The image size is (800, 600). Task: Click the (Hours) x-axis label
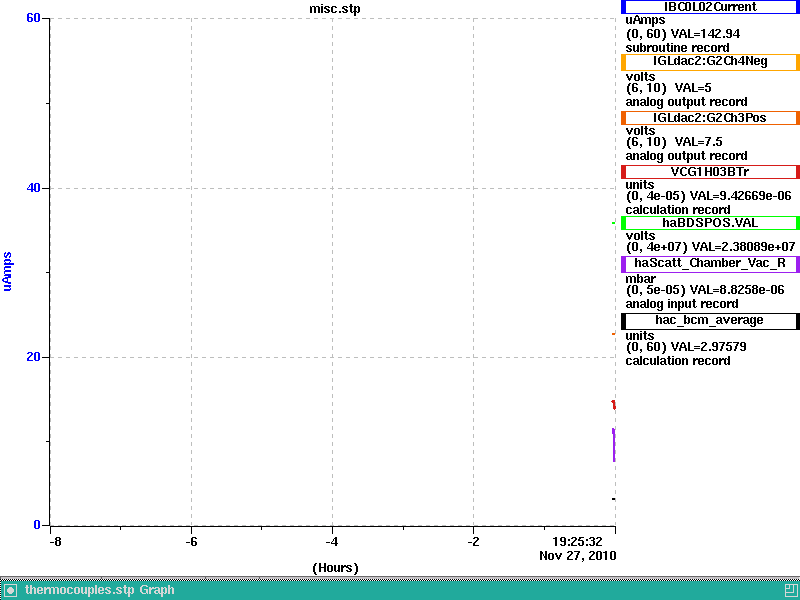[335, 568]
